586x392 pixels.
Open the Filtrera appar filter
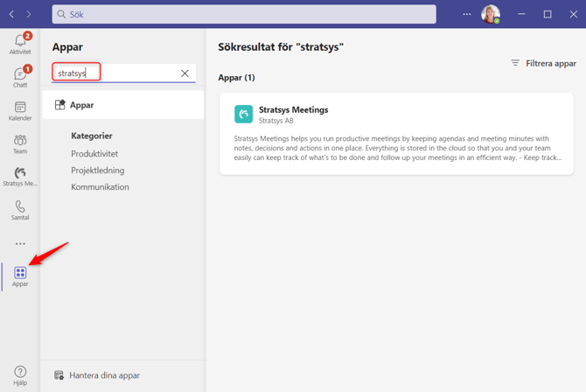point(544,63)
